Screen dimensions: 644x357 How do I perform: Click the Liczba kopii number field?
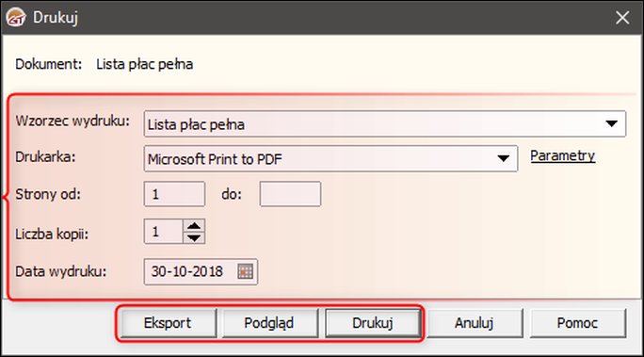(163, 232)
